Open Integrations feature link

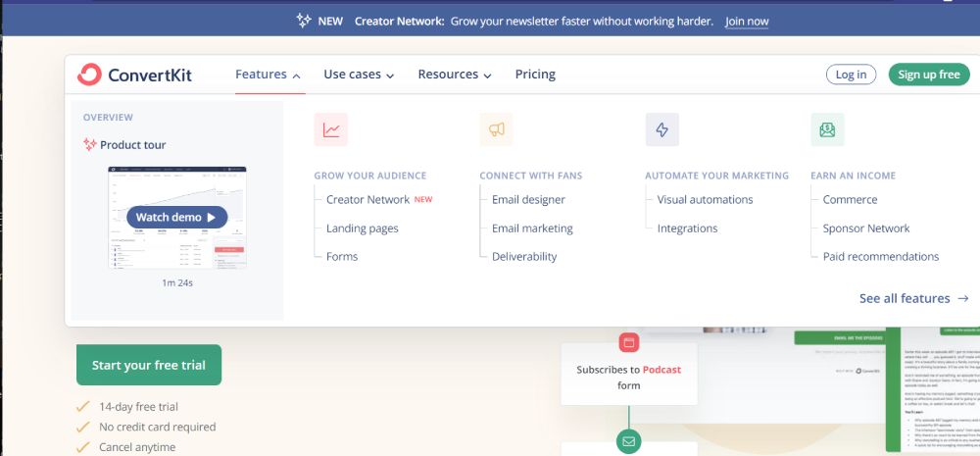(x=688, y=228)
